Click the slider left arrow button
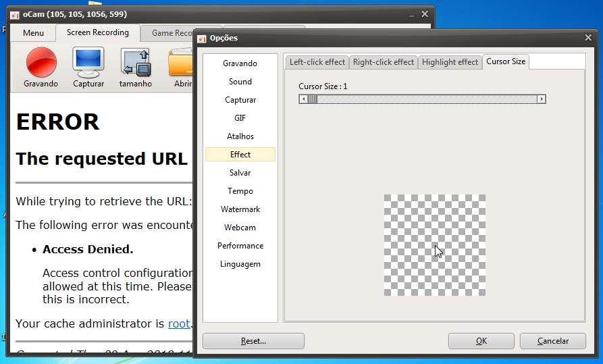 303,99
